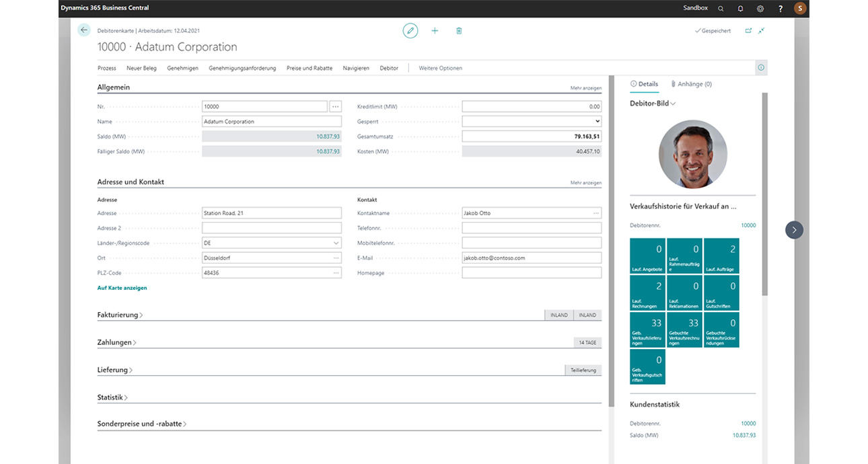Open popout window icon next to Gespeichert
Image resolution: width=868 pixels, height=464 pixels.
[748, 30]
